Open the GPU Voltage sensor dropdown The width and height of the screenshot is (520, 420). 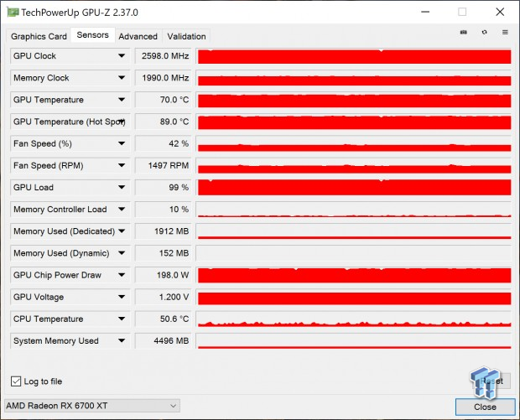click(122, 297)
